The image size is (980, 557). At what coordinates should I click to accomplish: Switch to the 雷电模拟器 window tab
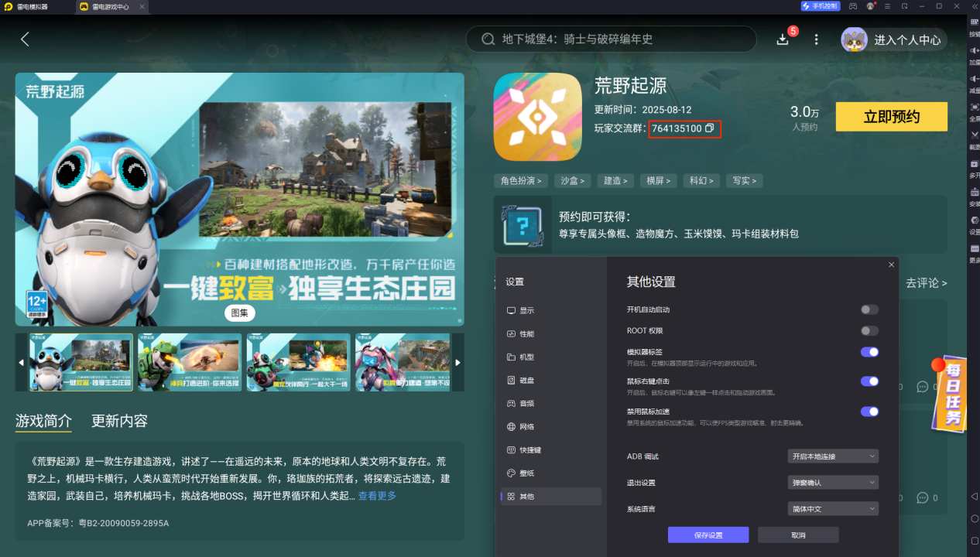pos(31,6)
